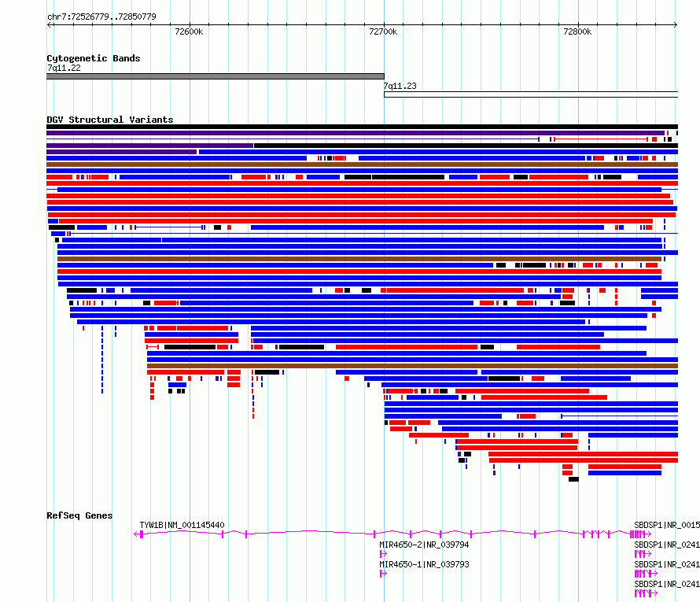Click the first SBDSP1|NR_0015 gene label
Viewport: 700px width, 602px height.
tap(667, 525)
